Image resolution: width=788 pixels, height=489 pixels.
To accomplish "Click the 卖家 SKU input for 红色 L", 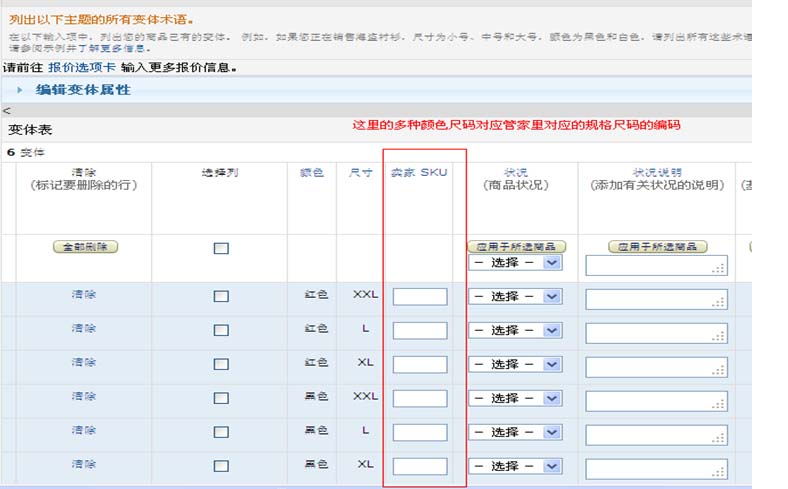I will point(420,331).
